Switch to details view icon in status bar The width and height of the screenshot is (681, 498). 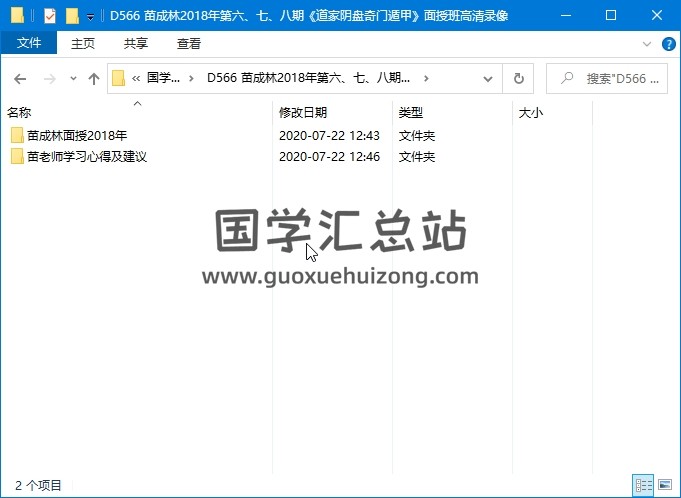644,485
